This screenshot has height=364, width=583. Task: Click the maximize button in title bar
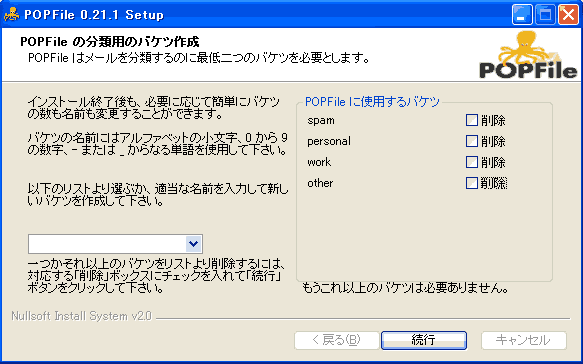pos(545,15)
